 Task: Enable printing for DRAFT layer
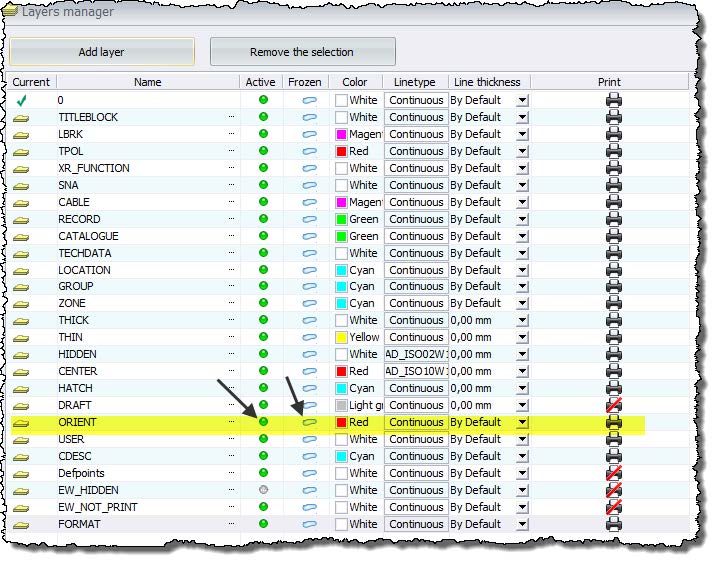[613, 405]
